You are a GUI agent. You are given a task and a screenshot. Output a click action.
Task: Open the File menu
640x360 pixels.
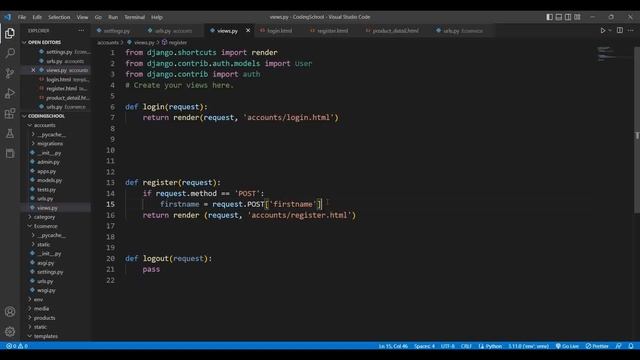(22, 17)
